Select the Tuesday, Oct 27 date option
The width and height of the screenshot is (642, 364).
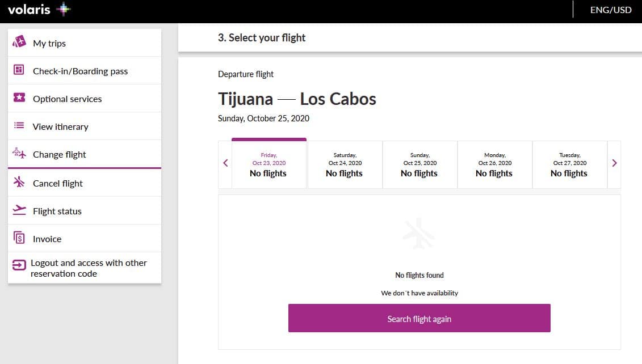click(569, 164)
